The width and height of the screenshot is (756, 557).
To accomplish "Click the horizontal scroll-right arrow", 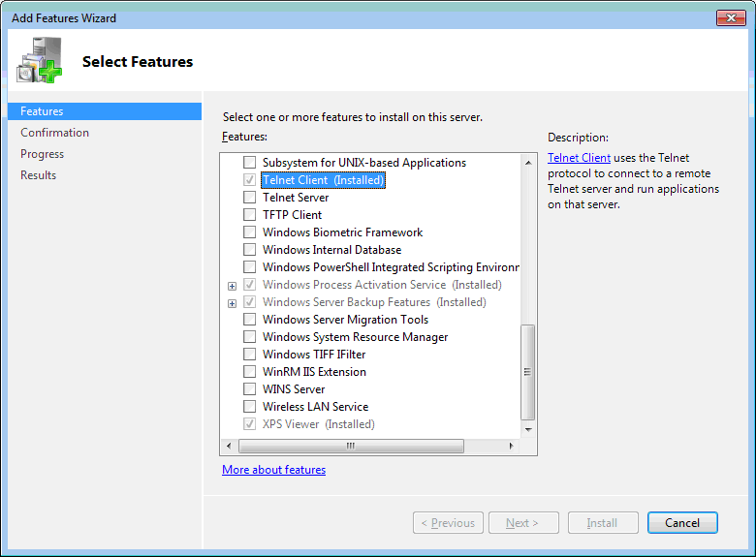I will (x=512, y=446).
